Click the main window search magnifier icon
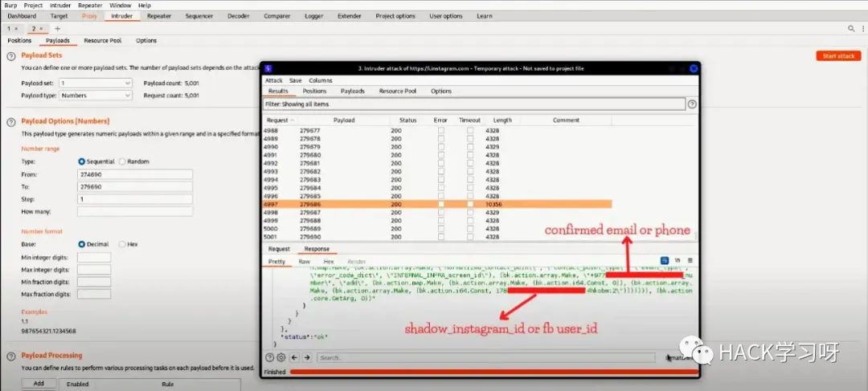 click(x=851, y=28)
